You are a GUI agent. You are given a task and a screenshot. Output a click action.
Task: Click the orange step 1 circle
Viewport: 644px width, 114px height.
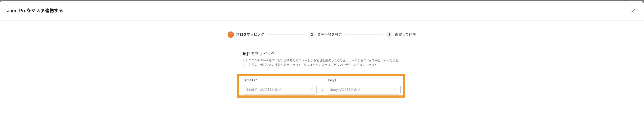231,35
